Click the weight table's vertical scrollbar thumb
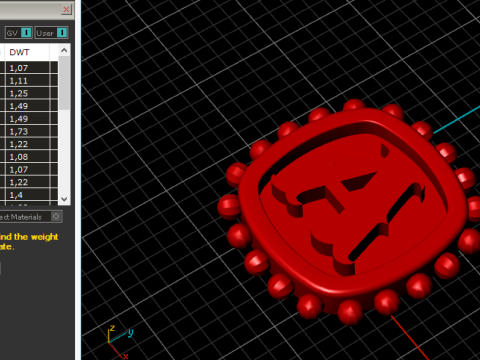 pos(64,83)
